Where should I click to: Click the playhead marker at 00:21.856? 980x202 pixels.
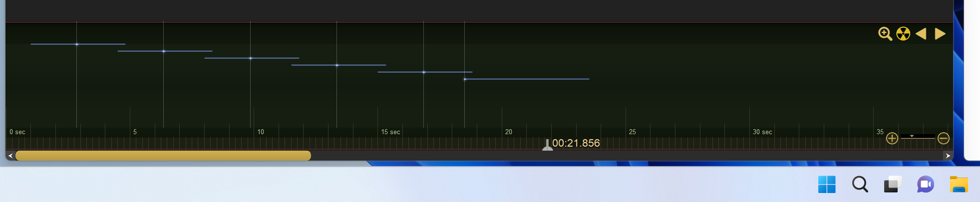click(x=548, y=145)
